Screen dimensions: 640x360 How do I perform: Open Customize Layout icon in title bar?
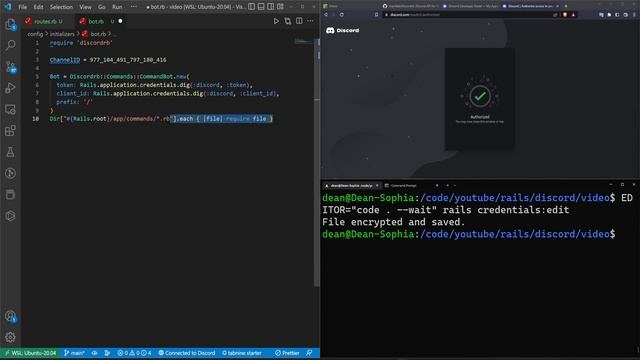coord(280,7)
